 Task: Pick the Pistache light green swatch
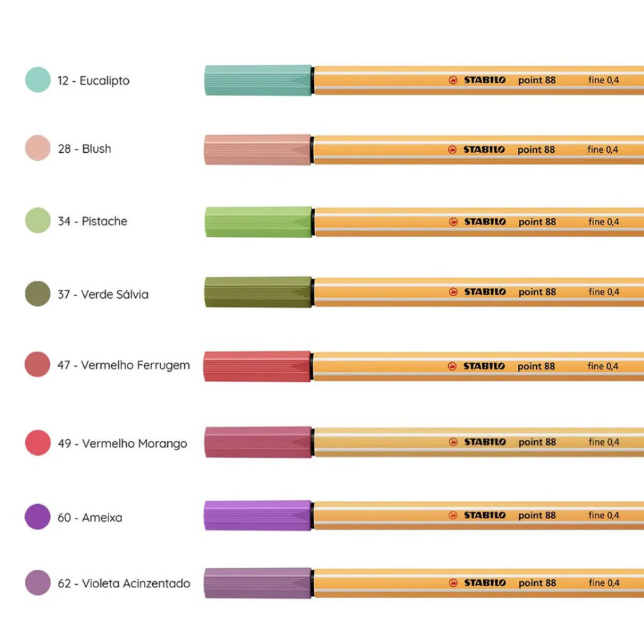pos(38,220)
